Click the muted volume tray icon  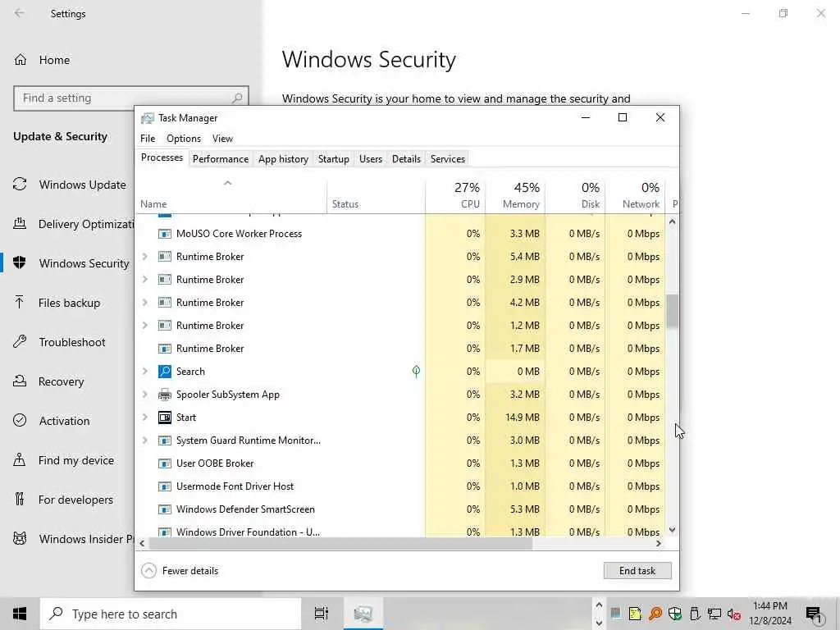click(x=734, y=614)
